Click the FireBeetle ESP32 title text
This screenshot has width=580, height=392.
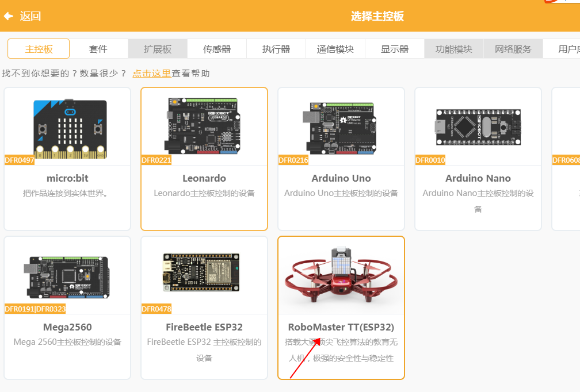pyautogui.click(x=204, y=328)
